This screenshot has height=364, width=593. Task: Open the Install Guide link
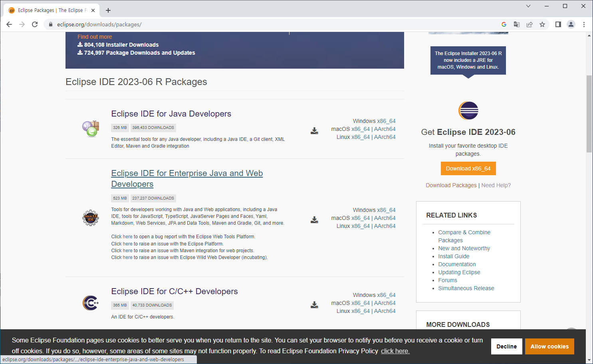pyautogui.click(x=454, y=256)
